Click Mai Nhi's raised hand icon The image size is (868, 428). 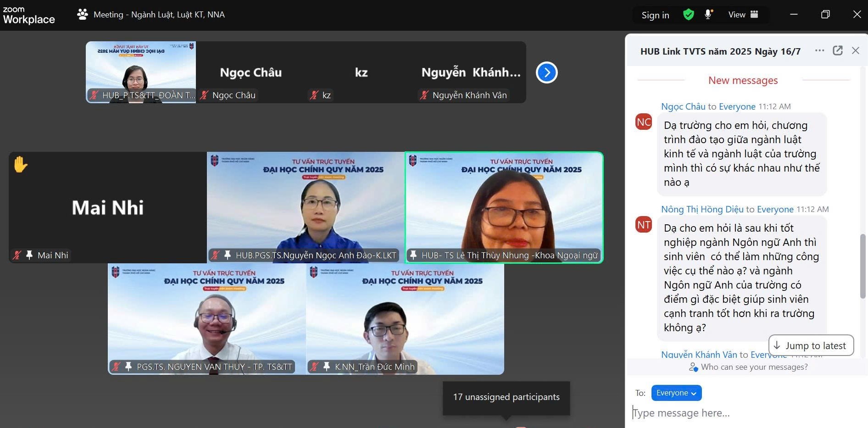point(20,164)
